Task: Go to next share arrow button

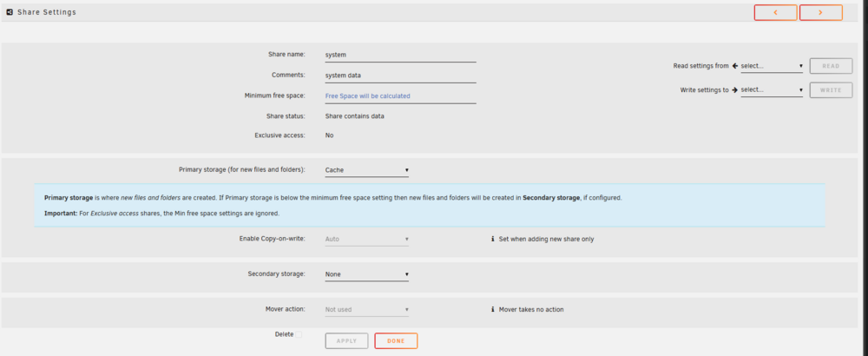Action: (x=820, y=12)
